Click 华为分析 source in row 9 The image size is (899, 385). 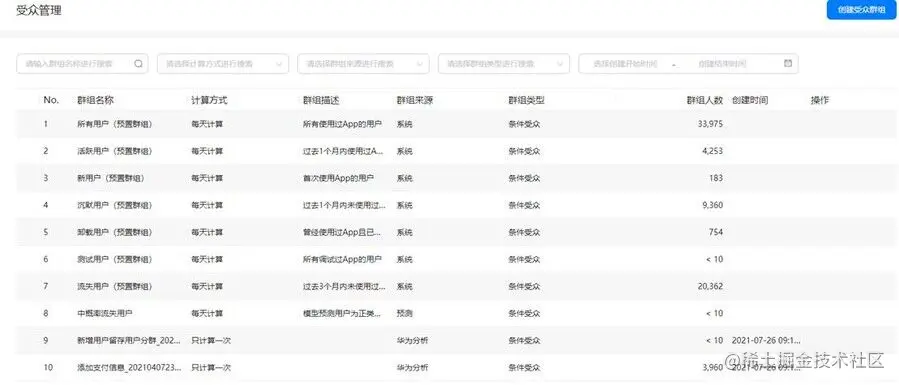[x=412, y=340]
